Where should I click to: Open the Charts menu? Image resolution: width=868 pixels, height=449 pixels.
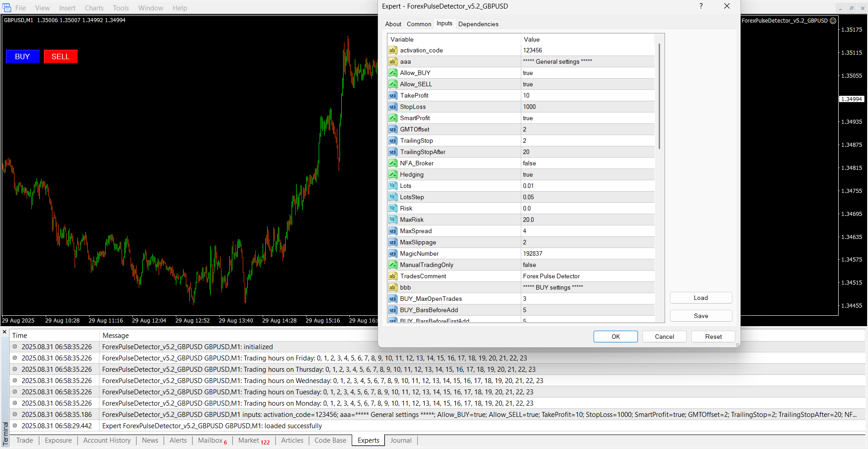point(94,8)
